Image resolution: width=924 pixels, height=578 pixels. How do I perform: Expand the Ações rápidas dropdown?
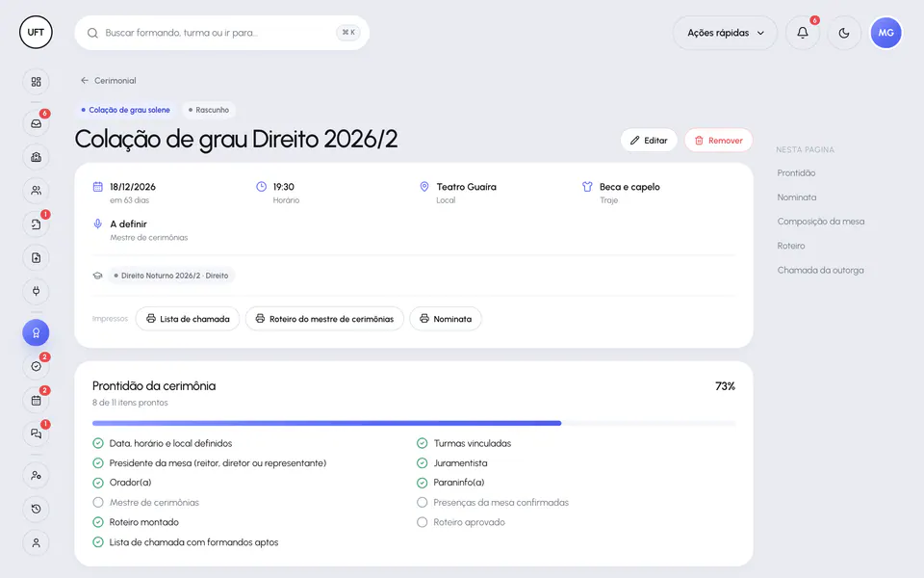pyautogui.click(x=725, y=33)
